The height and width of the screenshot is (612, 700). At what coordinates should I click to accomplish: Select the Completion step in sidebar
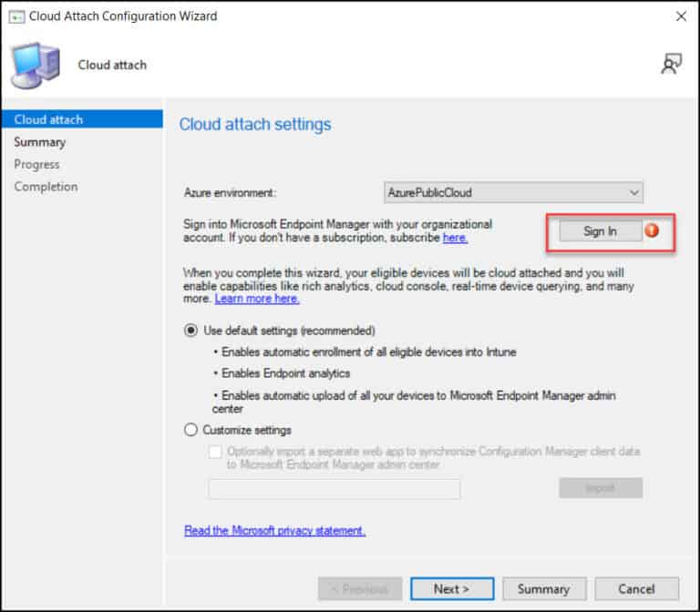click(x=46, y=187)
